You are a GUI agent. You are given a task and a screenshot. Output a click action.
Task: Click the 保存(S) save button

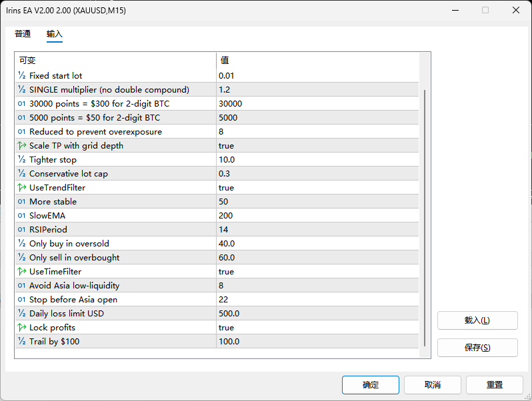pos(477,348)
